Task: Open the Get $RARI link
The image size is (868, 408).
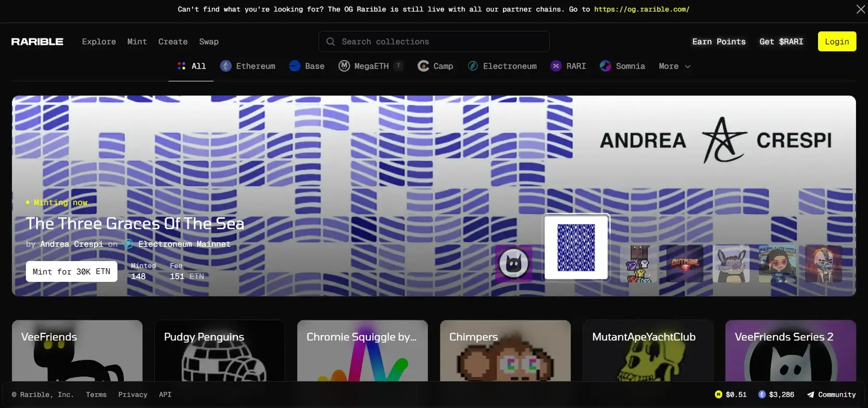Action: [781, 42]
